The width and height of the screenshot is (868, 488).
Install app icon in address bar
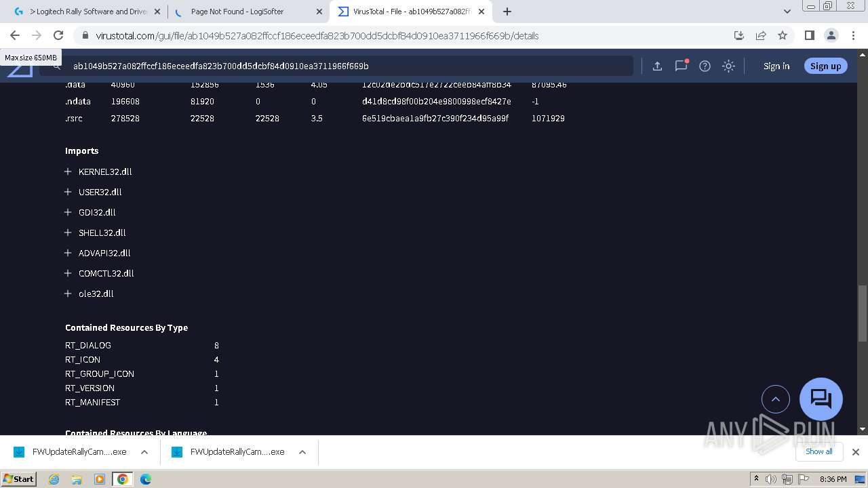coord(739,35)
